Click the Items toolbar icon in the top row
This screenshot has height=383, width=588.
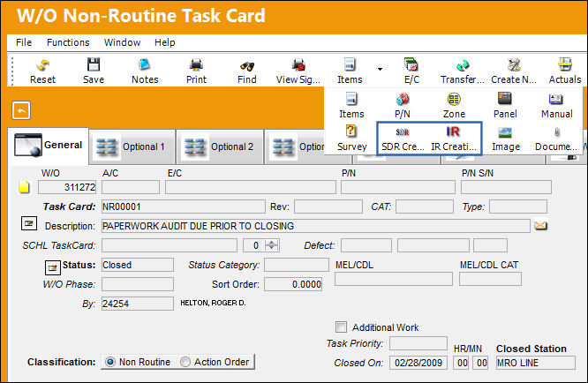[350, 64]
